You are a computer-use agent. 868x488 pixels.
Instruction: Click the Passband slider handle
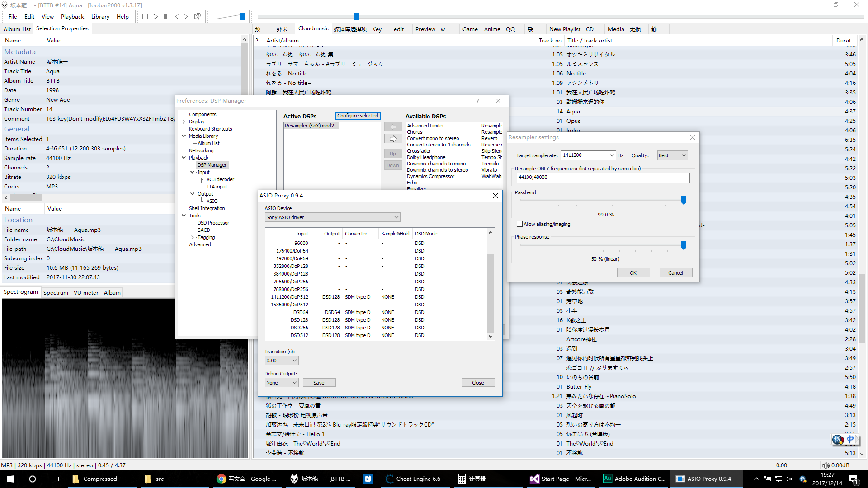pos(684,200)
